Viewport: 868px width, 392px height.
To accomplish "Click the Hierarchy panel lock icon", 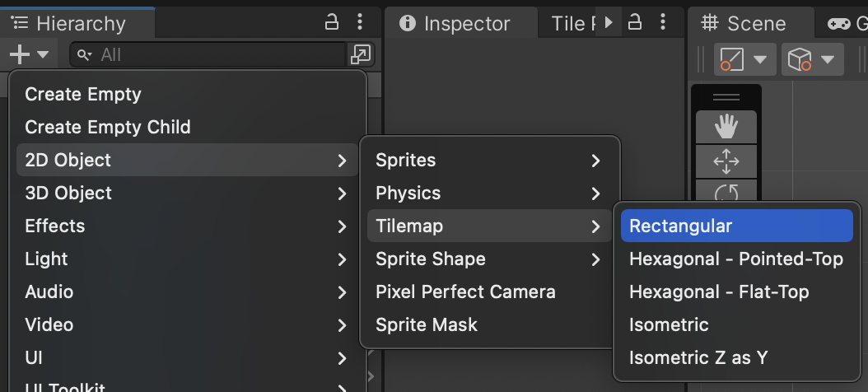I will pos(331,22).
